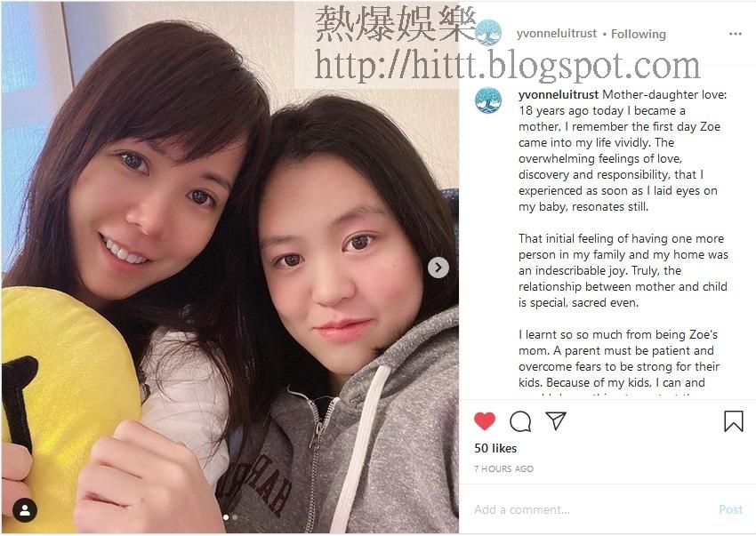Share post with paper plane icon
The height and width of the screenshot is (536, 756).
click(x=555, y=420)
